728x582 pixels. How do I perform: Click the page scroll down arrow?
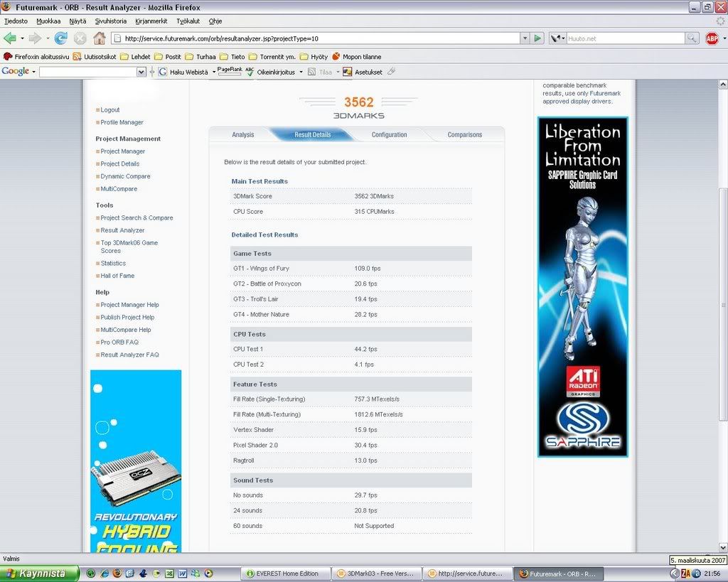[723, 548]
